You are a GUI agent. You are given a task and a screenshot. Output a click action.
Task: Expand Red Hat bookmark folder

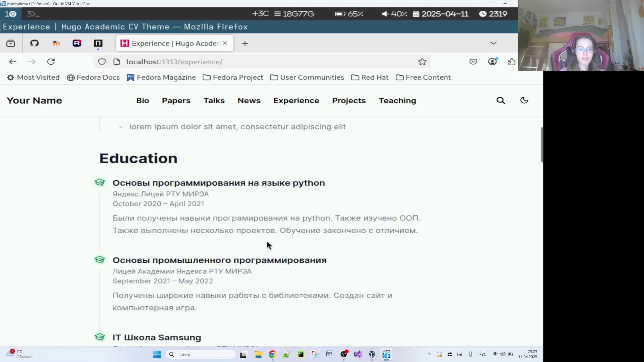coord(370,77)
